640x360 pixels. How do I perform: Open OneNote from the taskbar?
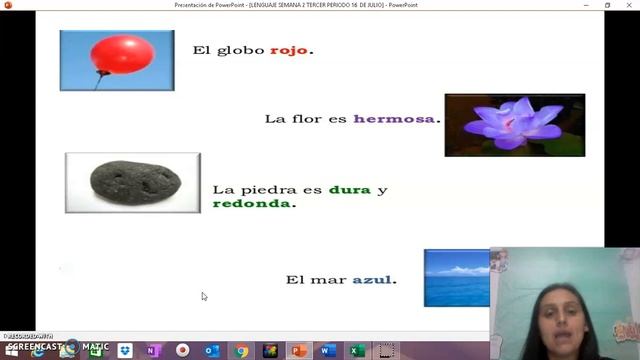click(x=153, y=351)
